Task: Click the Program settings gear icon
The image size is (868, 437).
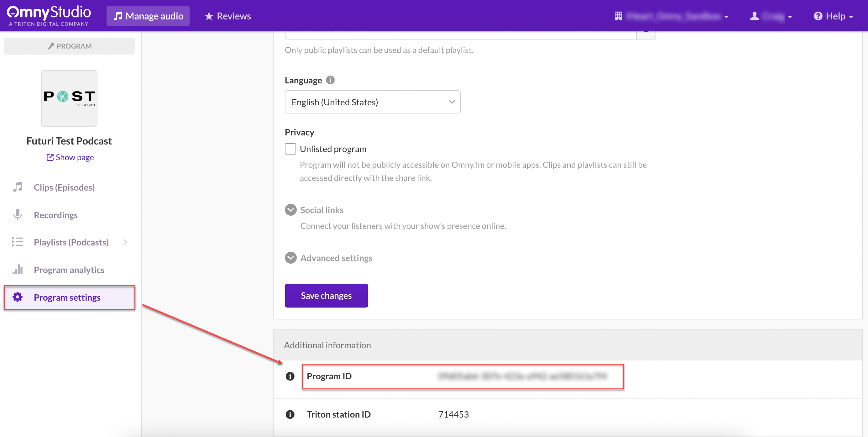Action: tap(18, 297)
